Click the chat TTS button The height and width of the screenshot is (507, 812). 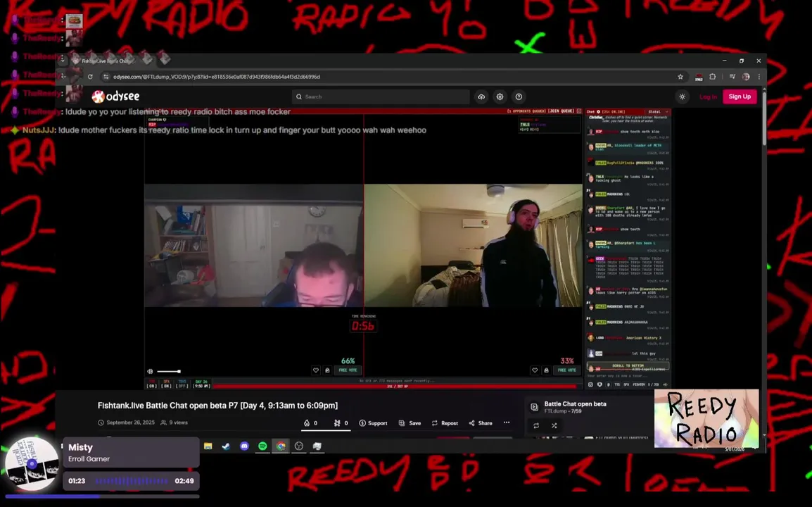[617, 384]
